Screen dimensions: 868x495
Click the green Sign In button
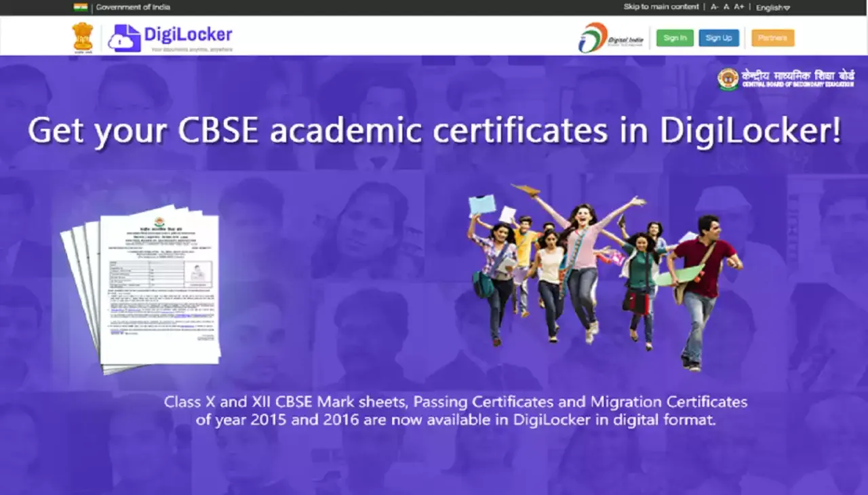click(x=675, y=38)
